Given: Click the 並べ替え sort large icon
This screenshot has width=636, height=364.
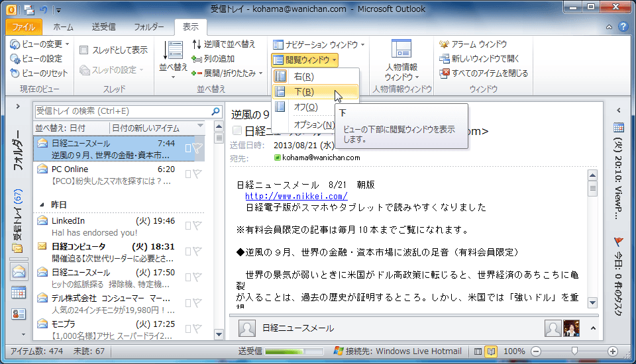Looking at the screenshot, I should [x=173, y=51].
